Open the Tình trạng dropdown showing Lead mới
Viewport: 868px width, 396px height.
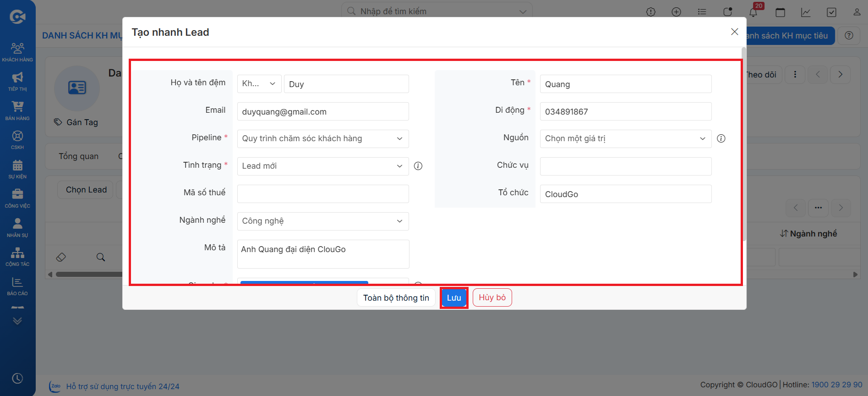point(323,166)
